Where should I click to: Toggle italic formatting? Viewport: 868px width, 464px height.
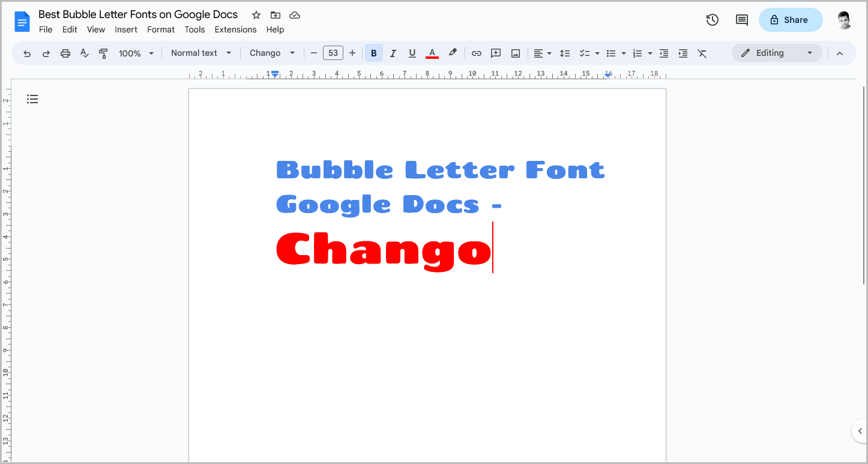393,53
